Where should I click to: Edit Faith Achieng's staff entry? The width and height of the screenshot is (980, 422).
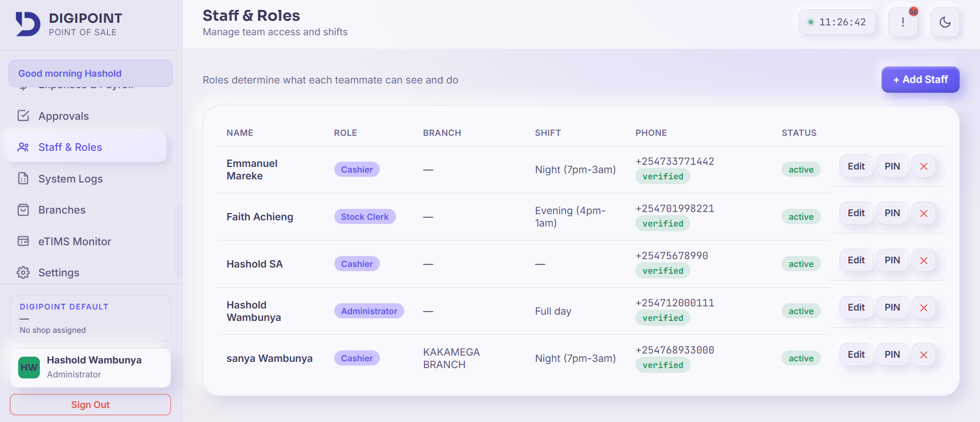coord(856,214)
